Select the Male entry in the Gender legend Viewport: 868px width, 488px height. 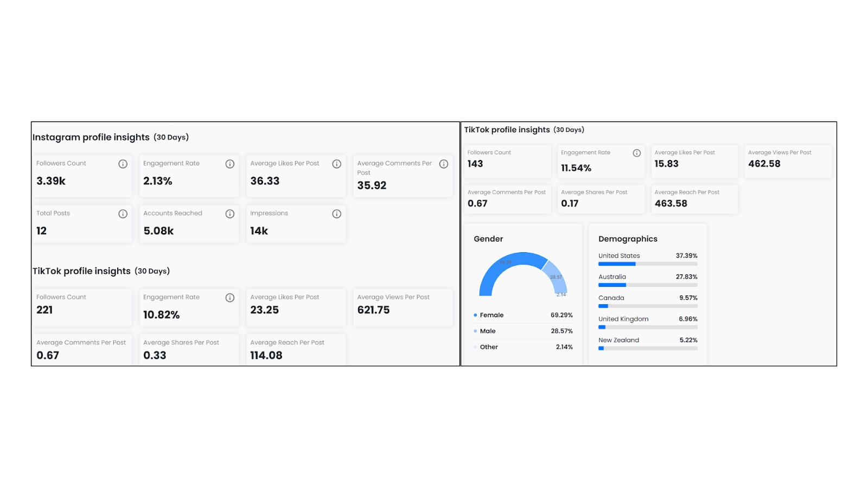click(x=488, y=331)
